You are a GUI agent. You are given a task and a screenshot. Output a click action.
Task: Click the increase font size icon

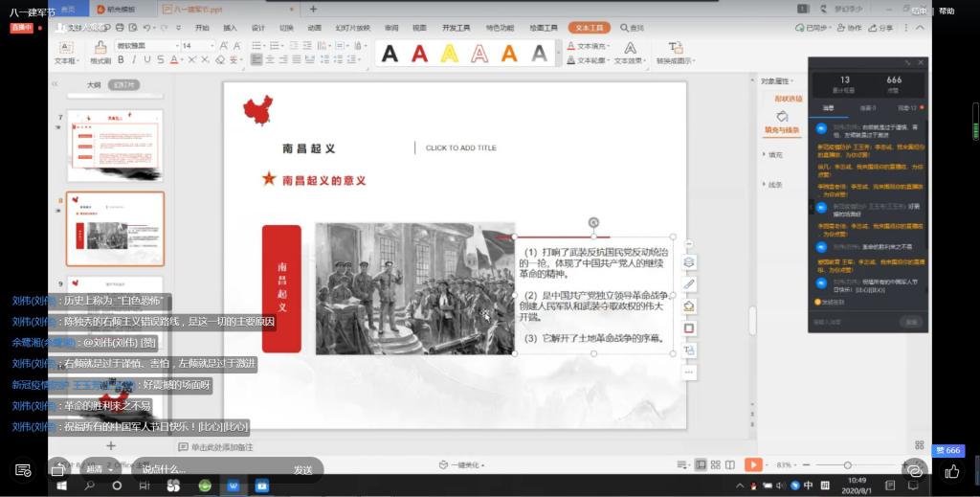point(223,46)
